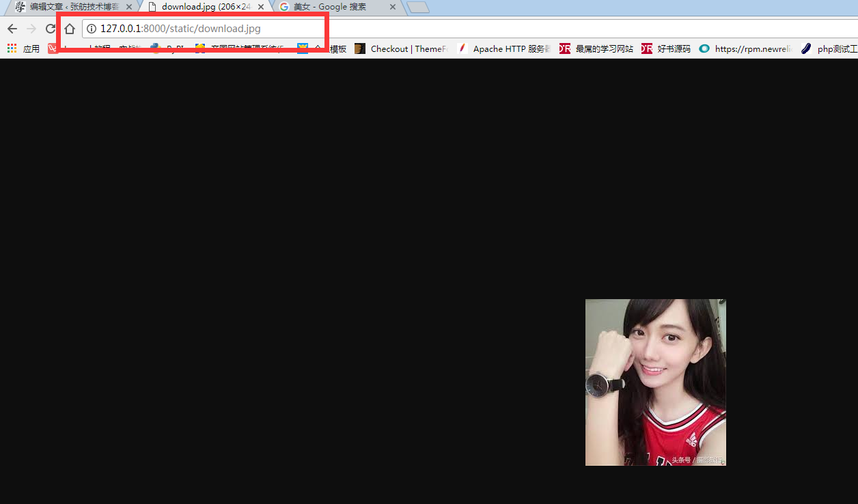Open the Checkout ThemeForest bookmark
Screen dimensions: 858x504
402,48
